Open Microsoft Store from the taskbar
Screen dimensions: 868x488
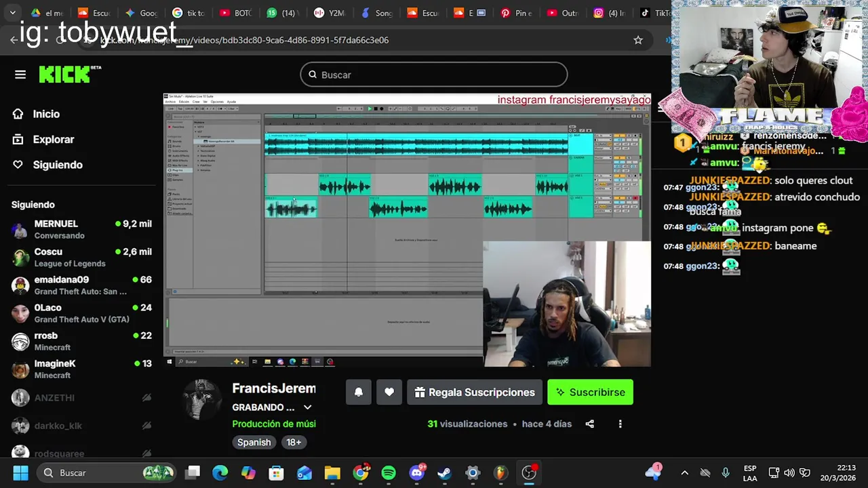(276, 472)
